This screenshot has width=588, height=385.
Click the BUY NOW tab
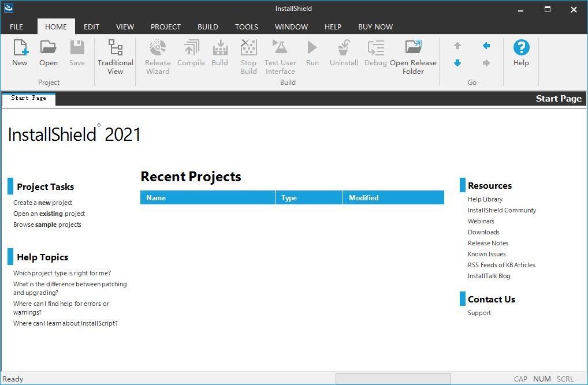point(375,27)
